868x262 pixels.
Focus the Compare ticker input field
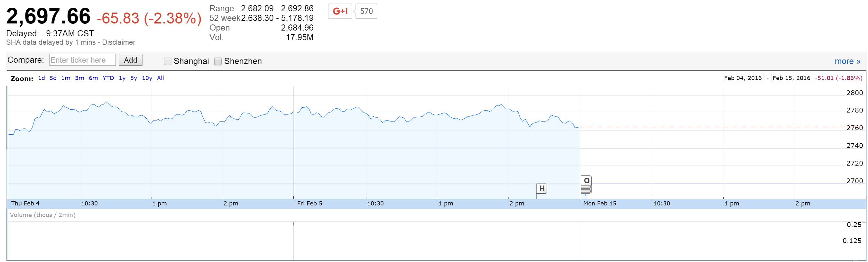click(83, 60)
